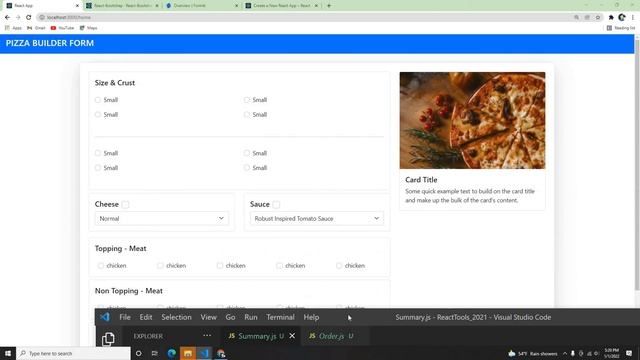Image resolution: width=640 pixels, height=360 pixels.
Task: Open the VS Code Explorer files icon
Action: 108,338
